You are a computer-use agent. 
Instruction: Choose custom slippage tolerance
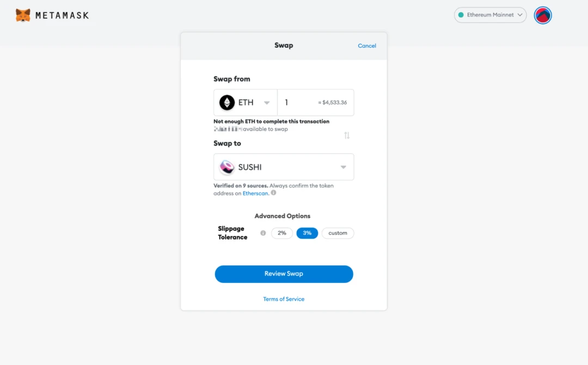(x=338, y=233)
